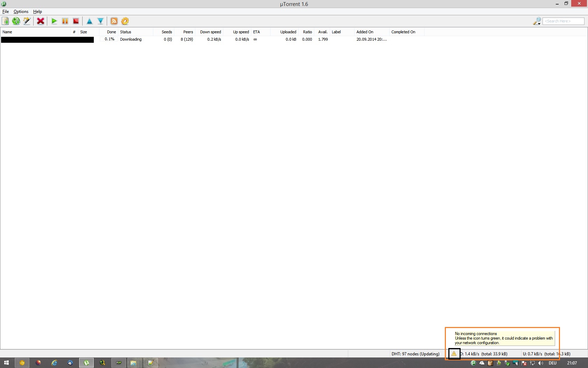Viewport: 588px width, 368px height.
Task: Add a new torrent from file
Action: (6, 21)
